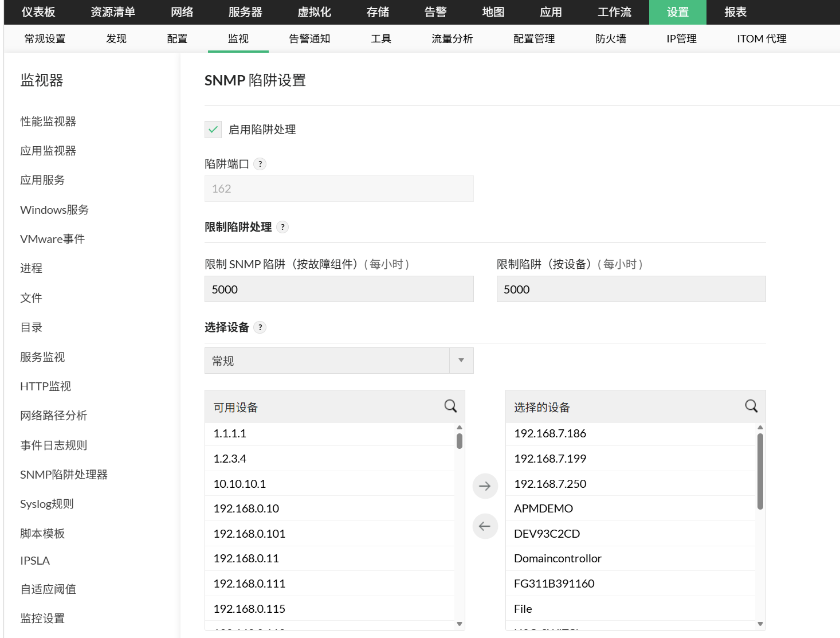This screenshot has width=840, height=638.
Task: Search in the 可用设备 list
Action: [451, 406]
